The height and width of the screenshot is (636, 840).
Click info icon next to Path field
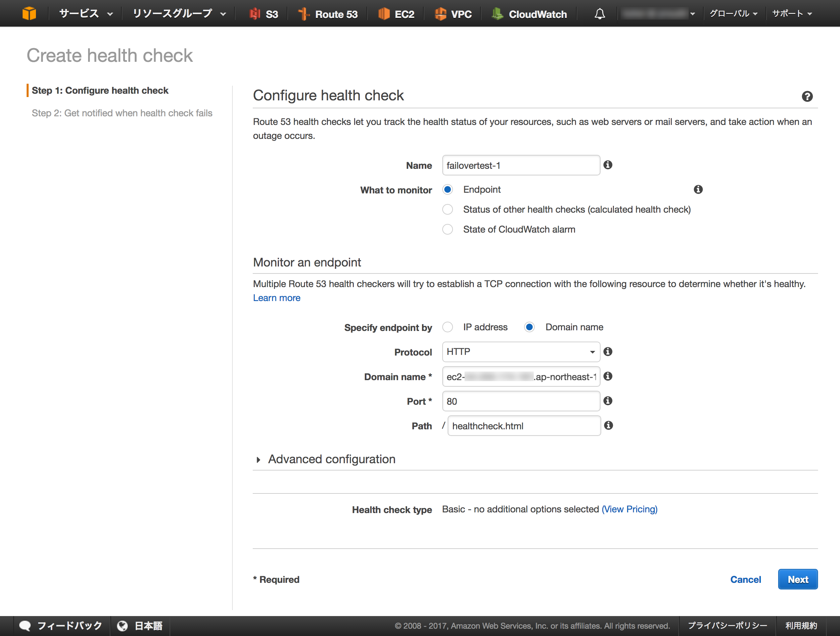pos(608,425)
